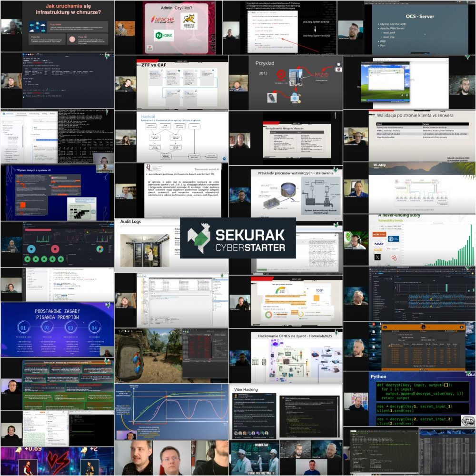This screenshot has height=476, width=476.
Task: Click circle 03 on prompt rules slide
Action: 70,327
